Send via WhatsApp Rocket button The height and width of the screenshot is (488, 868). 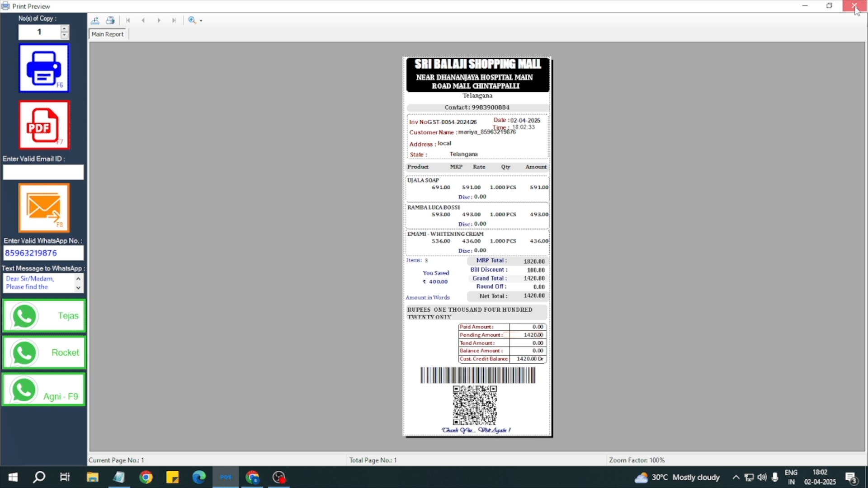(44, 352)
